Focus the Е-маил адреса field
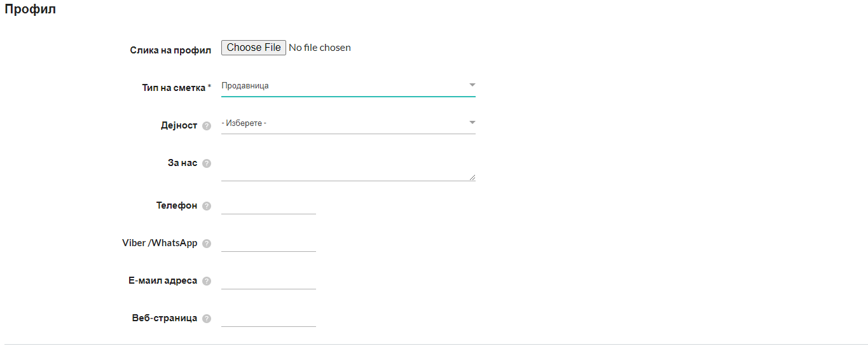The image size is (868, 360). point(268,280)
